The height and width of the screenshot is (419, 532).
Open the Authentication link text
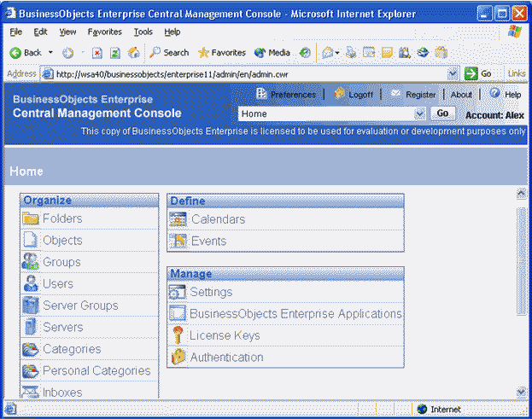pos(226,357)
